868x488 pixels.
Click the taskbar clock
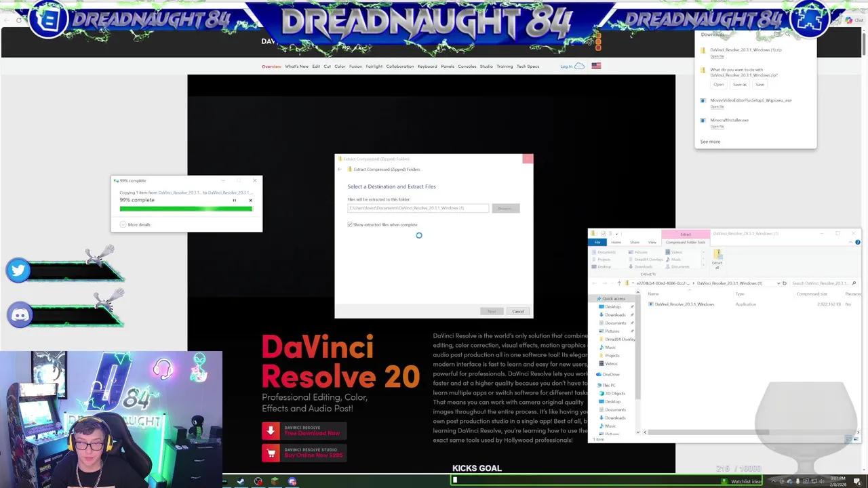point(838,481)
